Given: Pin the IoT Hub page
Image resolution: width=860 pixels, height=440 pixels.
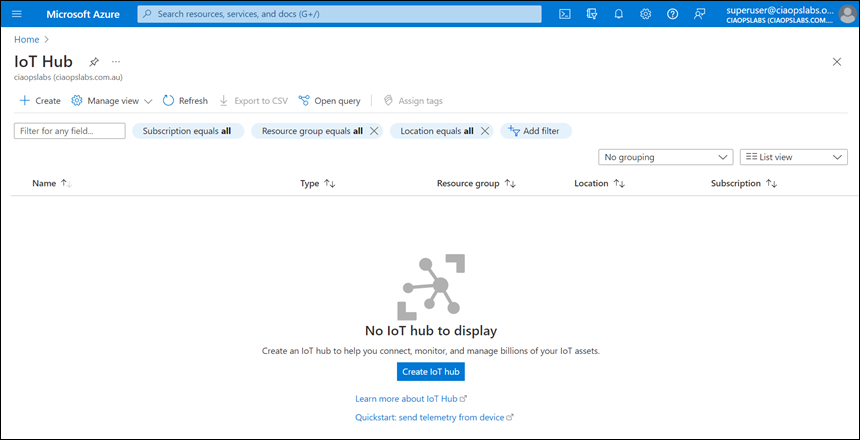Looking at the screenshot, I should pyautogui.click(x=94, y=62).
